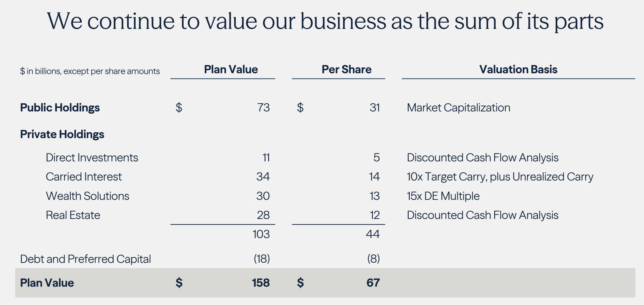Select Debt and Preferred Capital label
Screen dimensions: 644x305
(x=86, y=259)
